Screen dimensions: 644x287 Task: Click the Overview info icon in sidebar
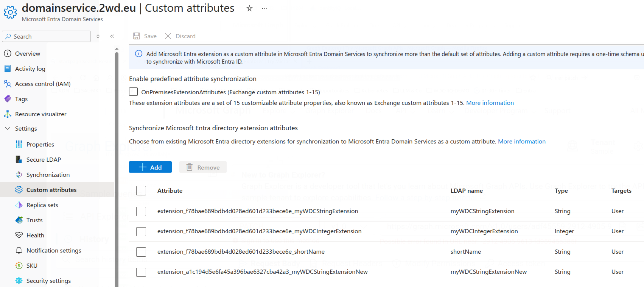[x=8, y=53]
